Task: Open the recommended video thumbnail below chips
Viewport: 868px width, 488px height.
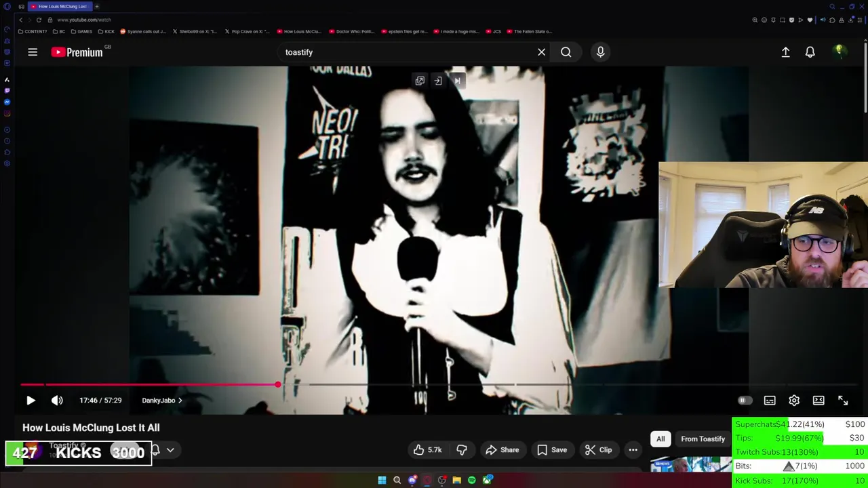Action: 691,464
